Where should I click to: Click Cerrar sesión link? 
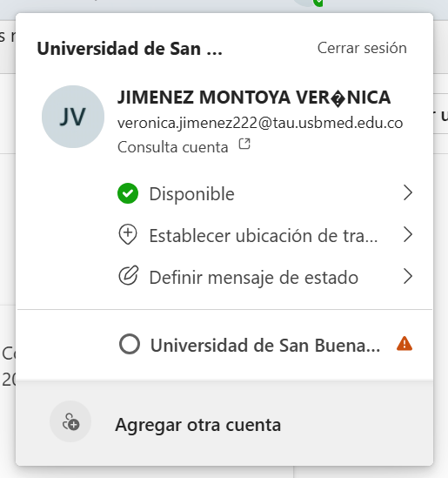[362, 48]
